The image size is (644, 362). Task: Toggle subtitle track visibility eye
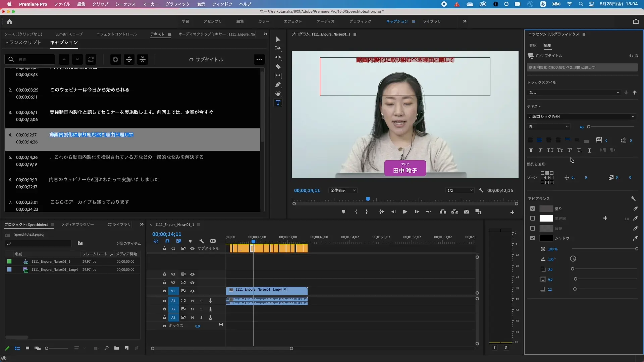pyautogui.click(x=192, y=248)
